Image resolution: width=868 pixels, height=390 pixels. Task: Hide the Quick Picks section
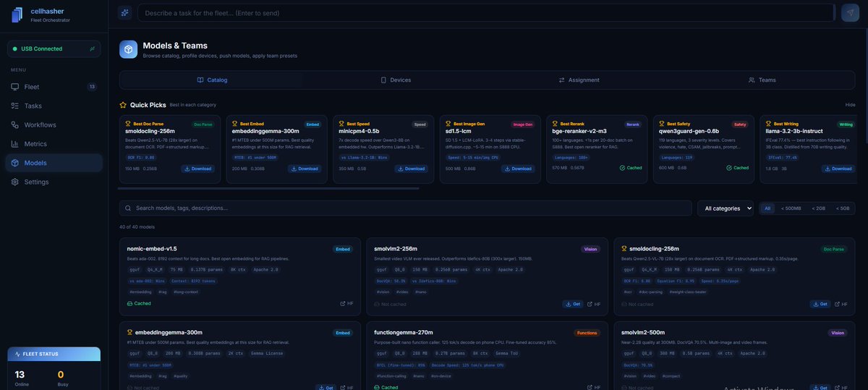850,105
